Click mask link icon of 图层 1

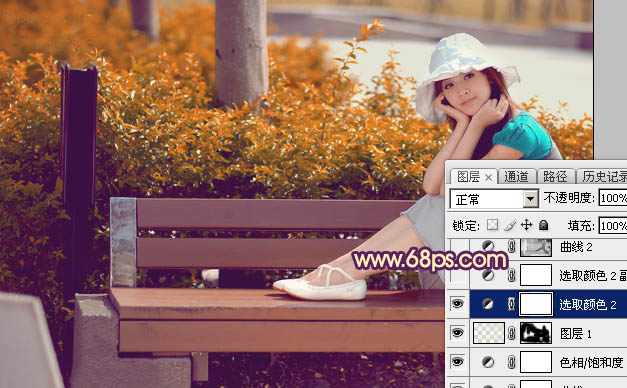click(x=511, y=333)
